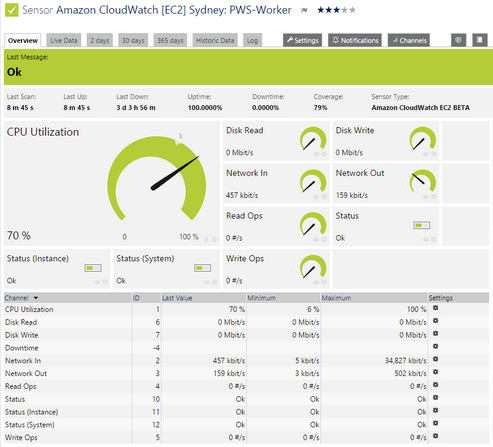Image resolution: width=493 pixels, height=447 pixels.
Task: Open settings gear for Write Ops row
Action: [x=435, y=436]
